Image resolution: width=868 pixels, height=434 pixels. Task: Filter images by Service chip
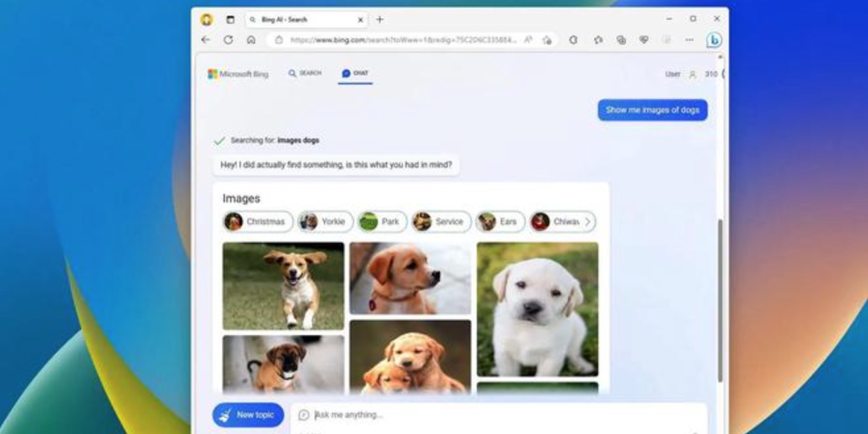(441, 222)
